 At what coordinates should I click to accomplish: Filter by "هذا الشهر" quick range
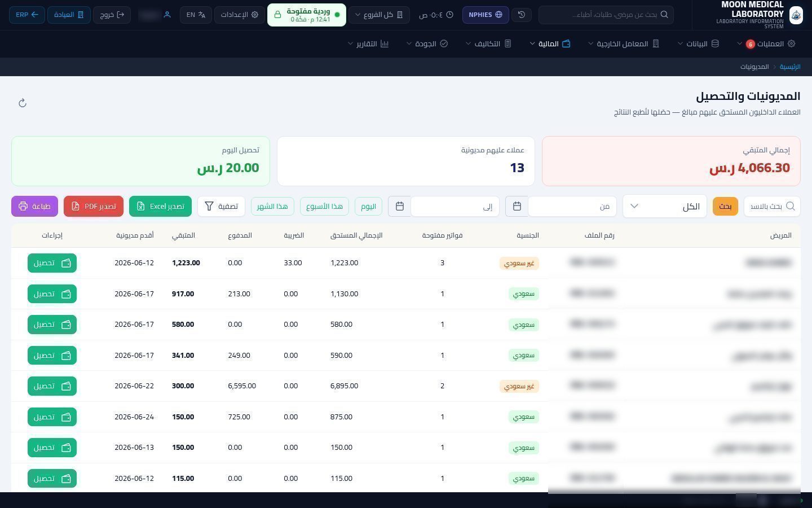pos(272,207)
